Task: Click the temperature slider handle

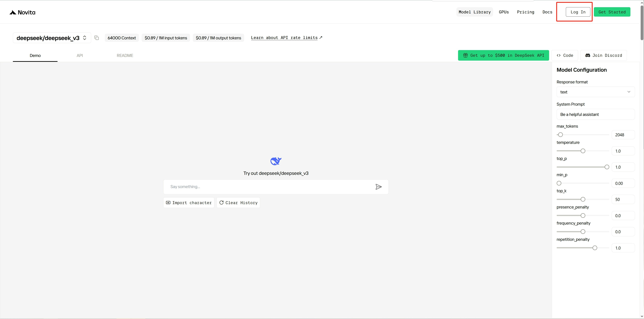Action: click(583, 151)
